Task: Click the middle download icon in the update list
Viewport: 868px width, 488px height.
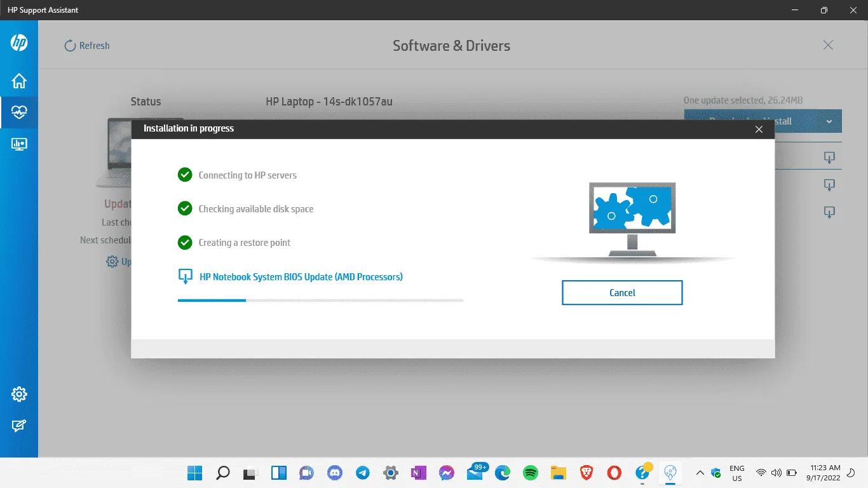Action: pyautogui.click(x=829, y=185)
